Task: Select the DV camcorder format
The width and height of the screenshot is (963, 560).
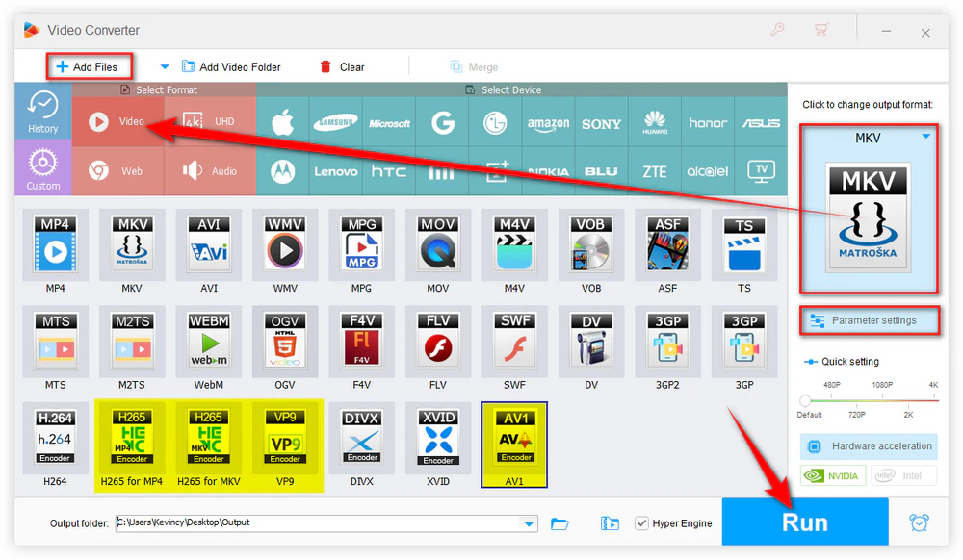Action: (591, 342)
